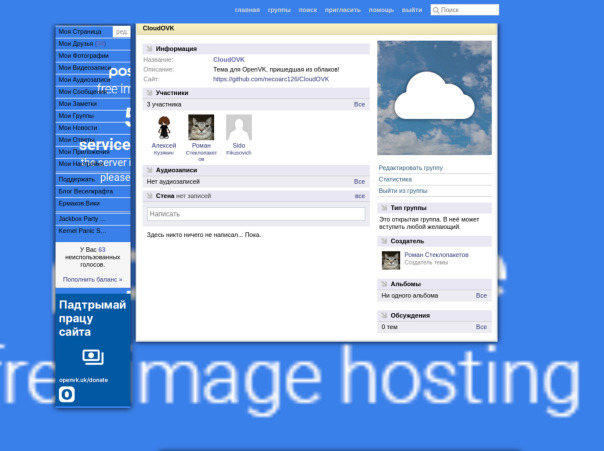Click Все next to 0 тем
Screen dimensions: 604x451
pos(481,327)
